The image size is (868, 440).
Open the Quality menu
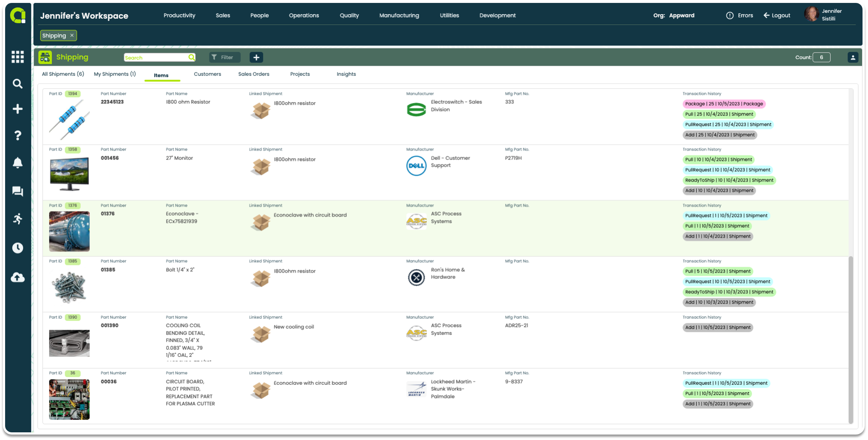click(x=349, y=15)
